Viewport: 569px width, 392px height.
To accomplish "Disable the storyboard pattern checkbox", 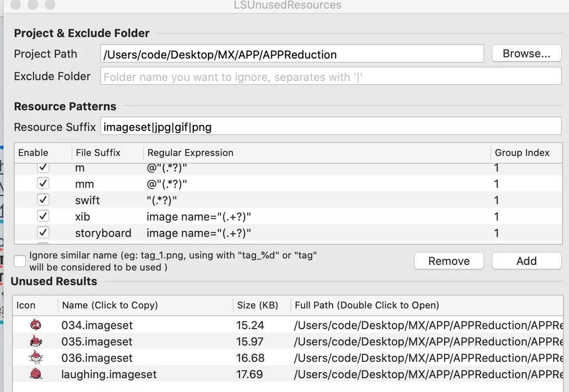I will coord(43,233).
